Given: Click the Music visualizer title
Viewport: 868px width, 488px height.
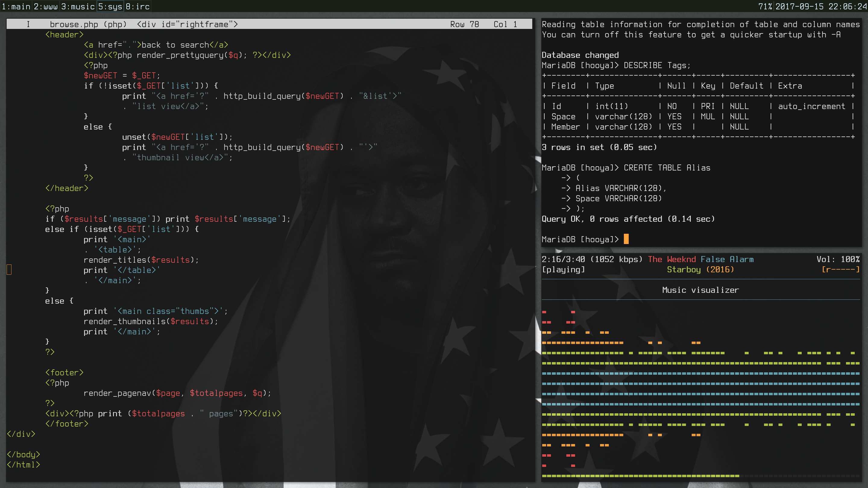Looking at the screenshot, I should point(700,290).
